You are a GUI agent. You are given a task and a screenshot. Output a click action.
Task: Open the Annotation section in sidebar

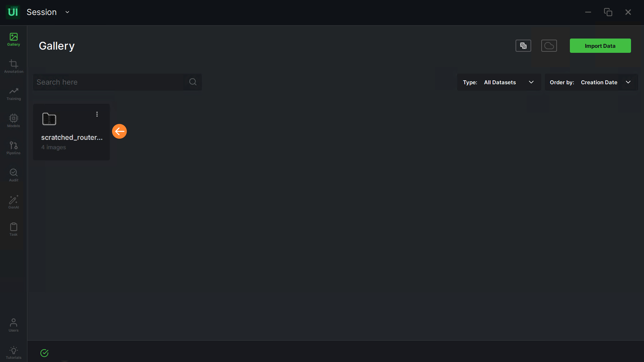tap(13, 66)
